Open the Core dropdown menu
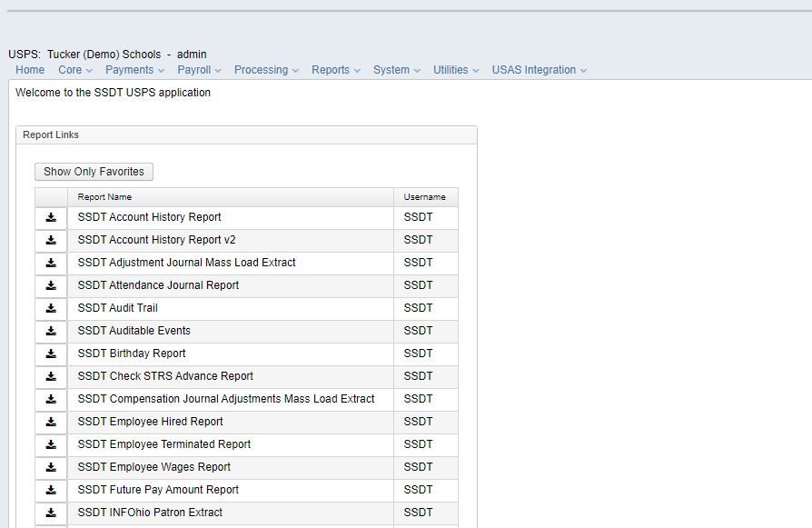Viewport: 812px width, 528px height. (x=75, y=70)
